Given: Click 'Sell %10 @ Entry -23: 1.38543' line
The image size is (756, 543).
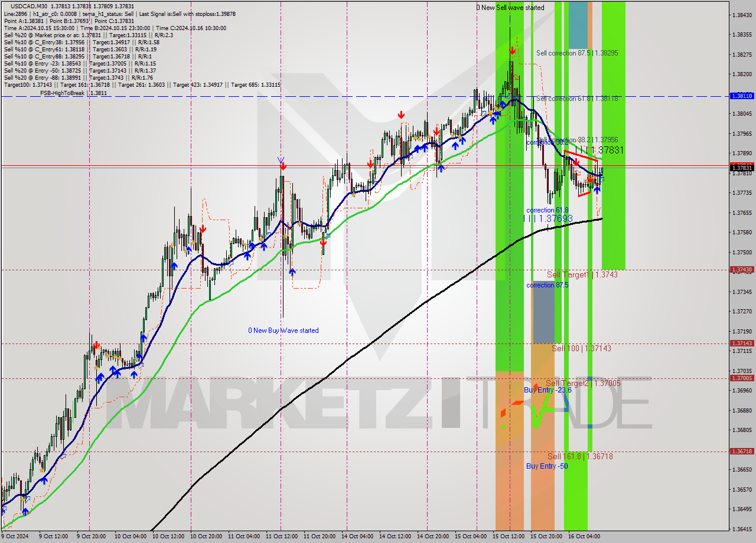Looking at the screenshot, I should click(x=80, y=64).
